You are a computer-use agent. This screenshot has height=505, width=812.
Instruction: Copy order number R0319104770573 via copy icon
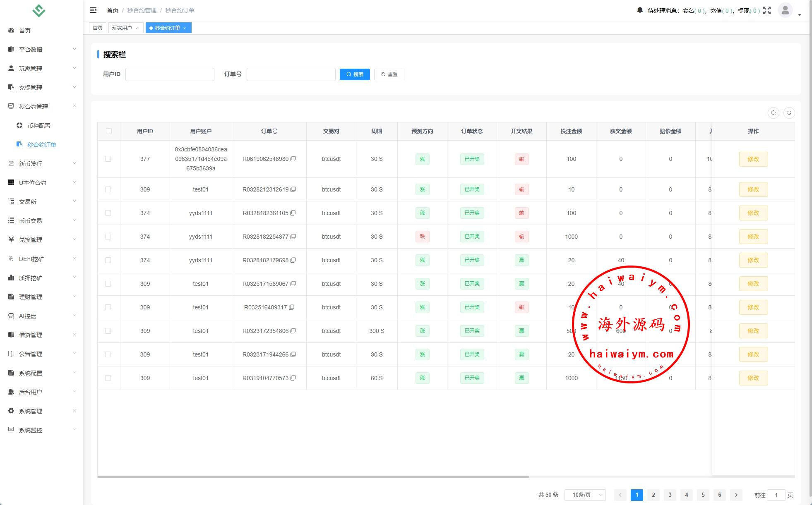click(293, 378)
